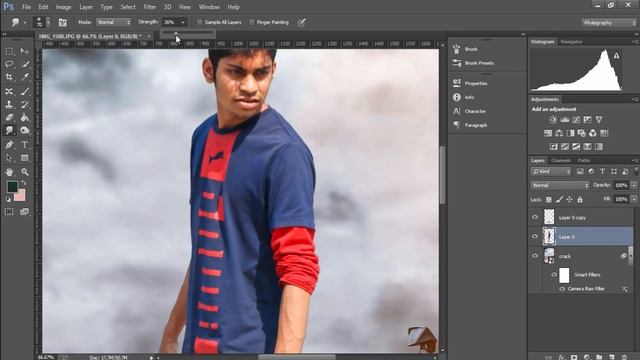Select the Quick Selection tool
The image size is (640, 360).
tap(24, 64)
